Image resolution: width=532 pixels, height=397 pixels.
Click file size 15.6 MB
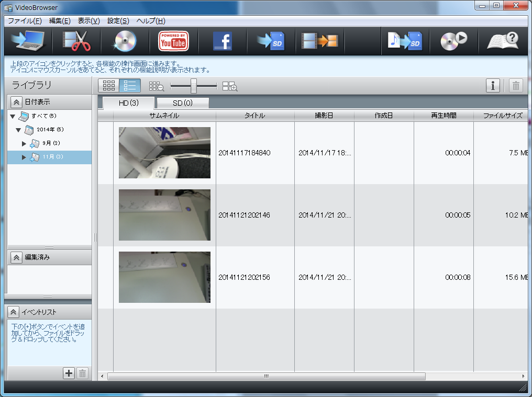(x=516, y=277)
